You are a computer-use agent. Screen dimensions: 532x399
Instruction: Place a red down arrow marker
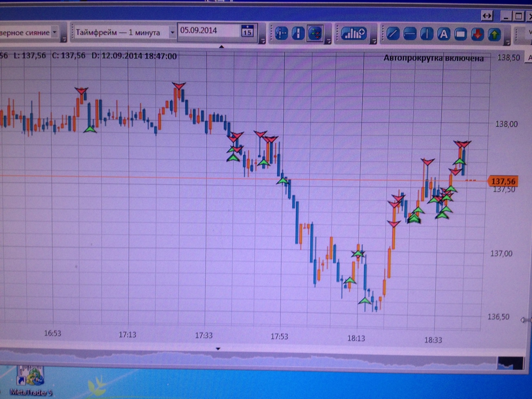(x=477, y=34)
